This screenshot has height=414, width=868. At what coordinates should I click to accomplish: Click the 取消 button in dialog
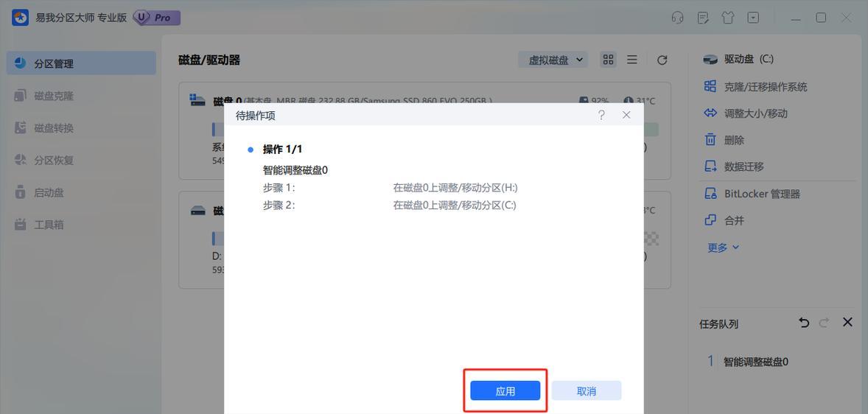[587, 390]
